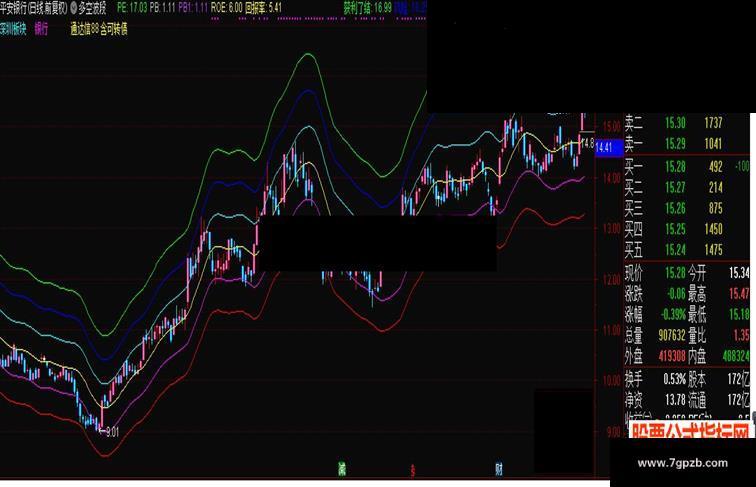Viewport: 756px width, 487px height.
Task: Click the 流通 value 172亿
Action: pos(739,400)
